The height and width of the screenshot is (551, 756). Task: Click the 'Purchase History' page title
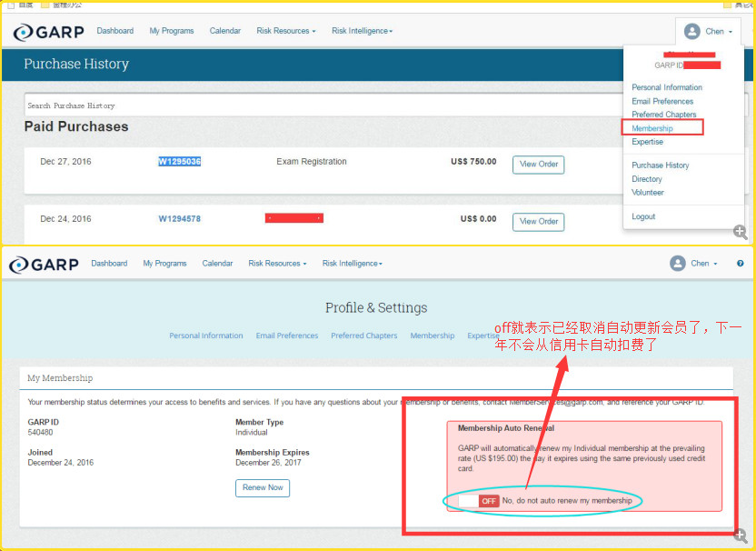coord(76,65)
